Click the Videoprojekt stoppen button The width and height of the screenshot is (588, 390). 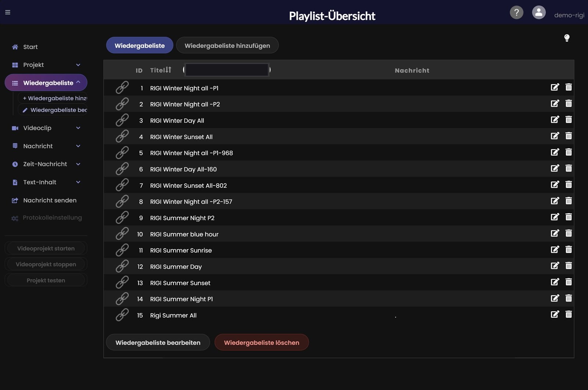point(46,264)
